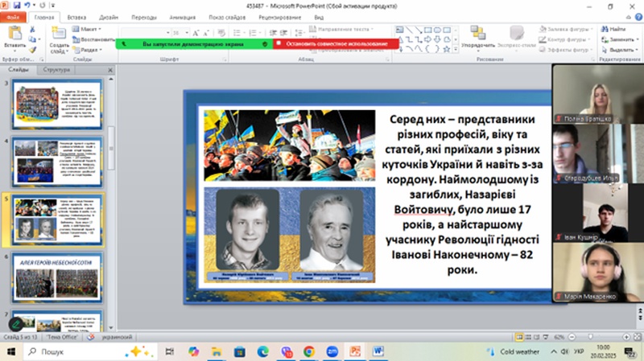This screenshot has width=644, height=361.
Task: Expand the Макет (Layout) dropdown
Action: click(x=91, y=28)
